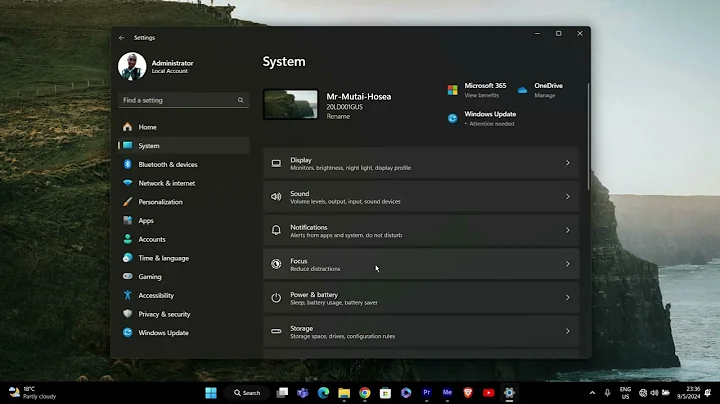Click the Power & battery power icon

(276, 297)
